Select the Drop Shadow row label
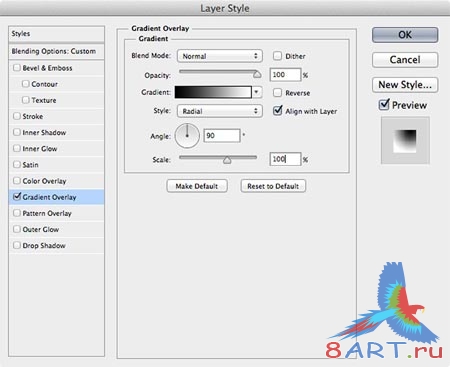The image size is (450, 367). [44, 245]
